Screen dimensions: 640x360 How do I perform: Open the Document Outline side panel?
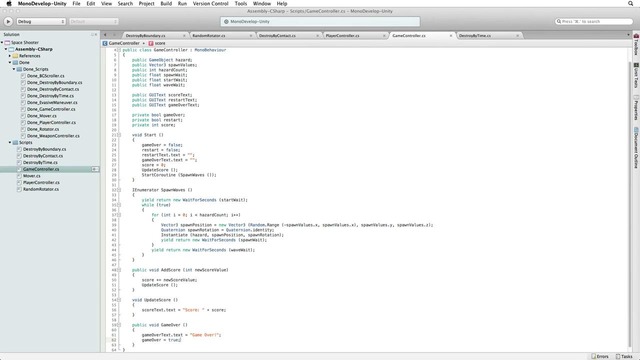coord(636,148)
